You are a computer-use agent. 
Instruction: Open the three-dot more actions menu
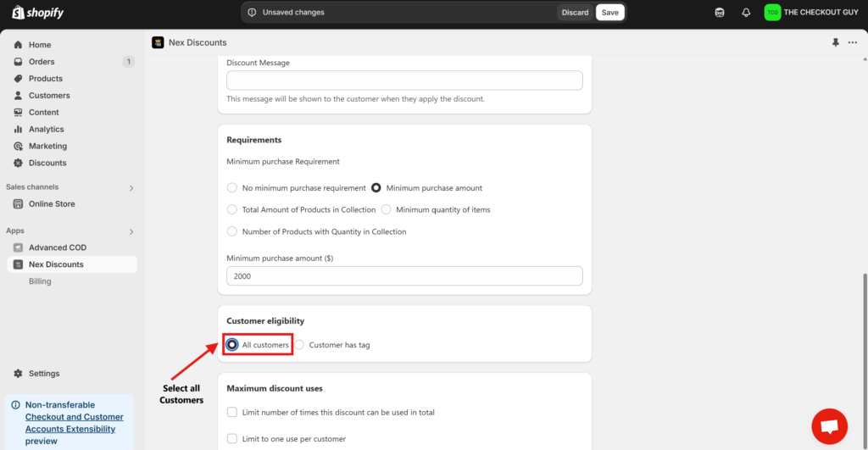point(853,42)
